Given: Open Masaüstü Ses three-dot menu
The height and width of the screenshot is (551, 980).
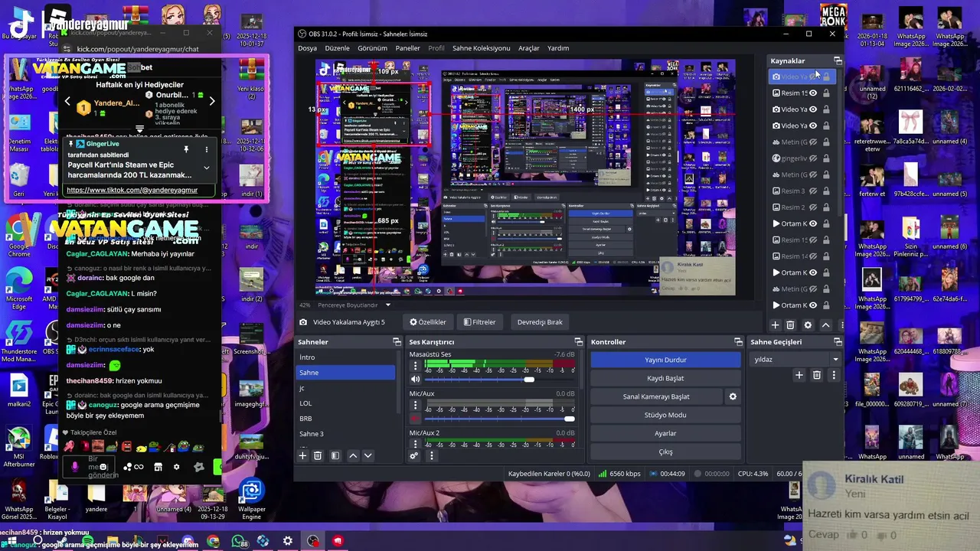Looking at the screenshot, I should pos(415,366).
